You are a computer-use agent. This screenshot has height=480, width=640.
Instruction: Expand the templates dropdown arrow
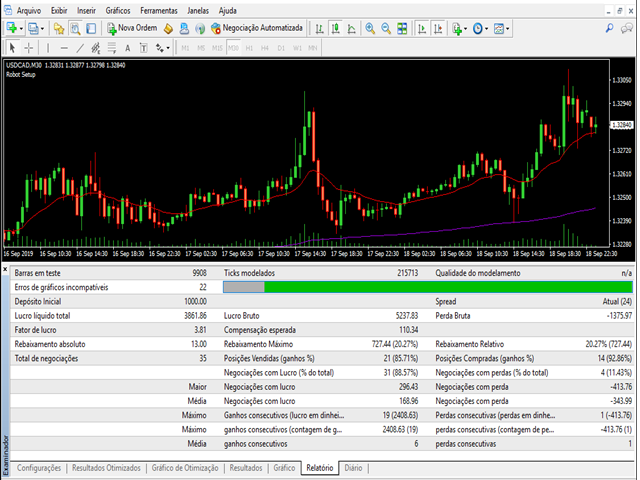(507, 29)
